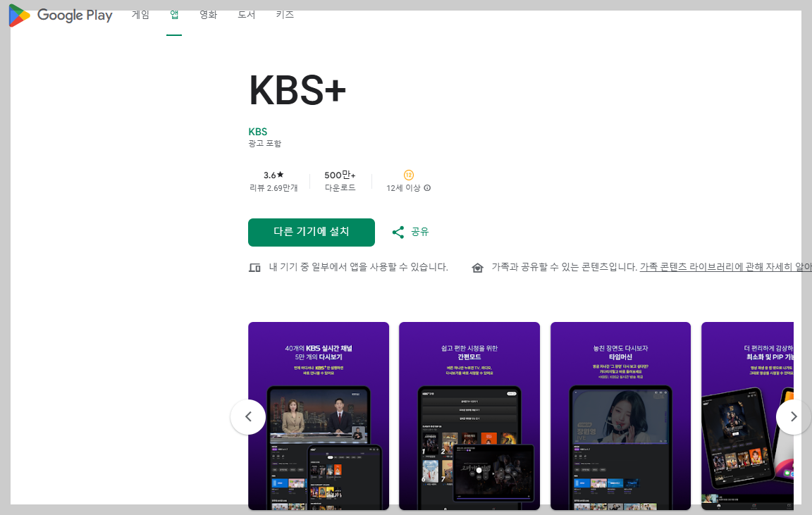812x515 pixels.
Task: Click the 광고 포함 label
Action: point(264,144)
